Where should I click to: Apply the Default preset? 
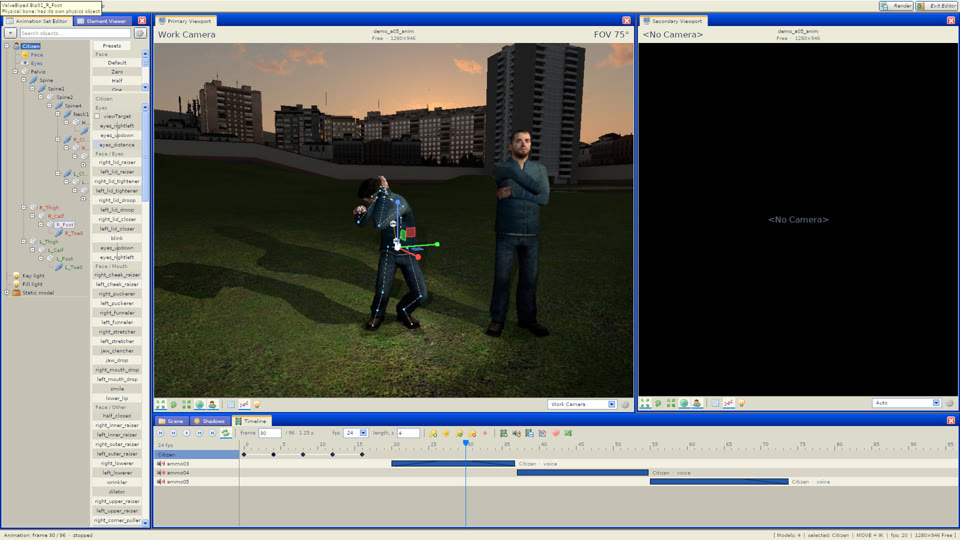tap(117, 62)
